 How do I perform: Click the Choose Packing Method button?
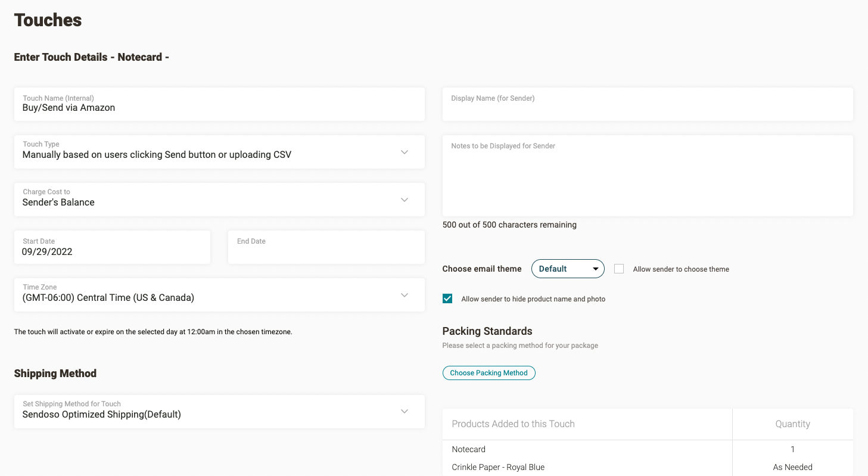click(x=489, y=373)
